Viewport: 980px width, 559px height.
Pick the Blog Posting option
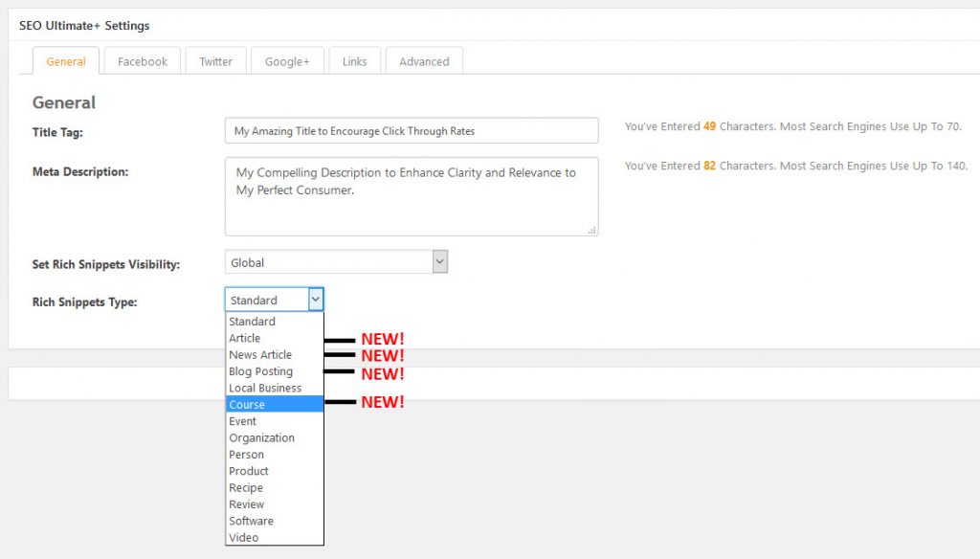pos(261,371)
